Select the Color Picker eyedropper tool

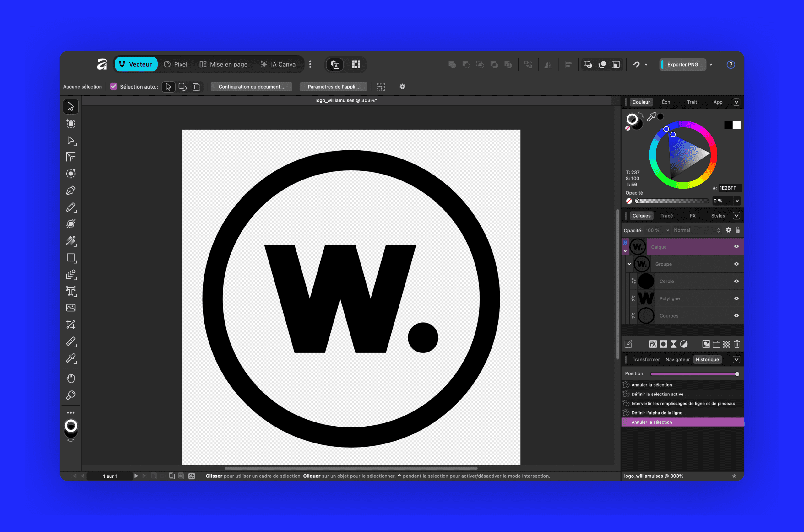tap(71, 358)
